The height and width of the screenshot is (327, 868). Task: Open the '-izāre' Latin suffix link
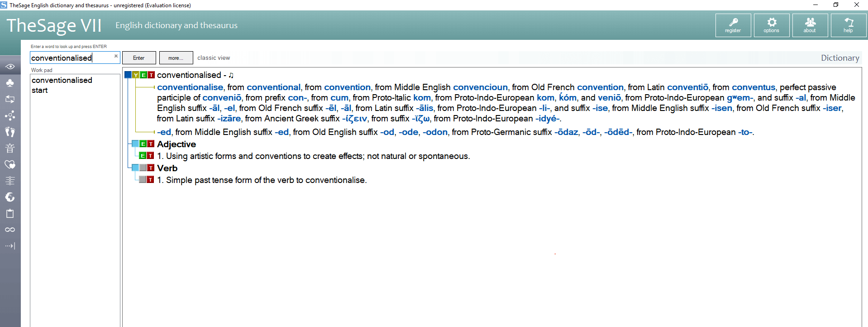tap(229, 119)
